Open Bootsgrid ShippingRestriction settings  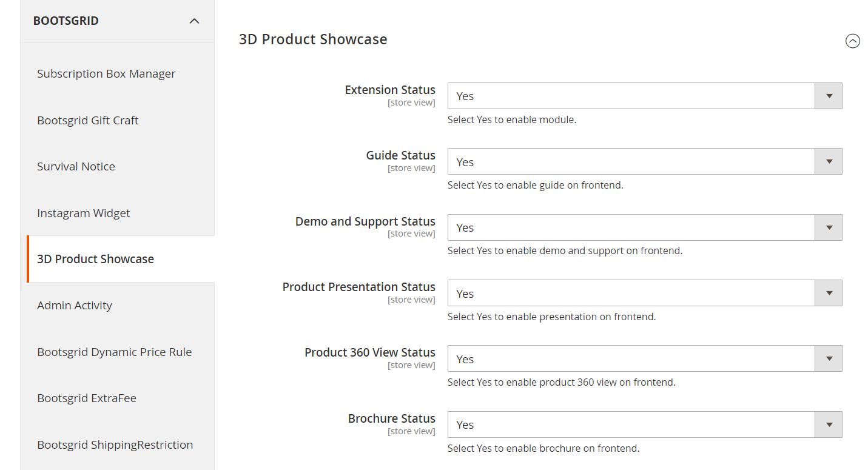115,445
